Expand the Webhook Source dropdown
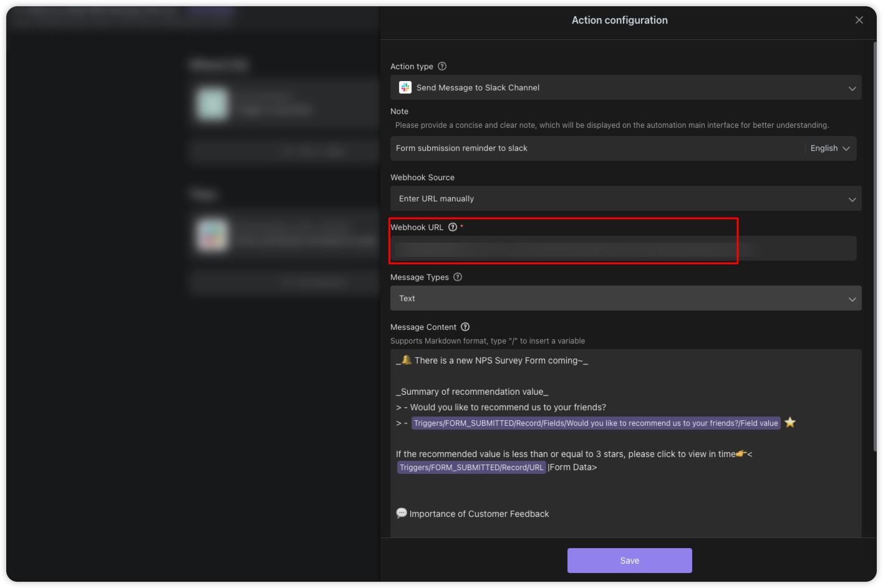This screenshot has width=883, height=588. [x=626, y=198]
